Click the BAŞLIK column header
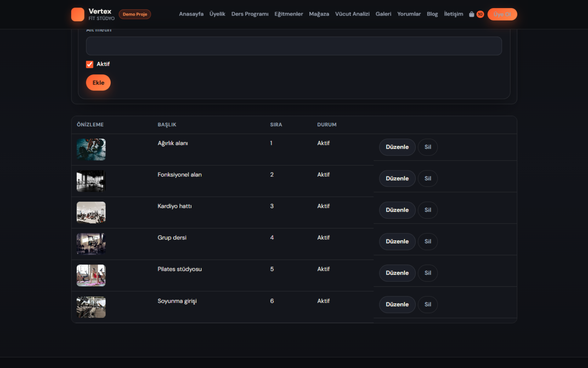Viewport: 588px width, 368px height. tap(167, 125)
